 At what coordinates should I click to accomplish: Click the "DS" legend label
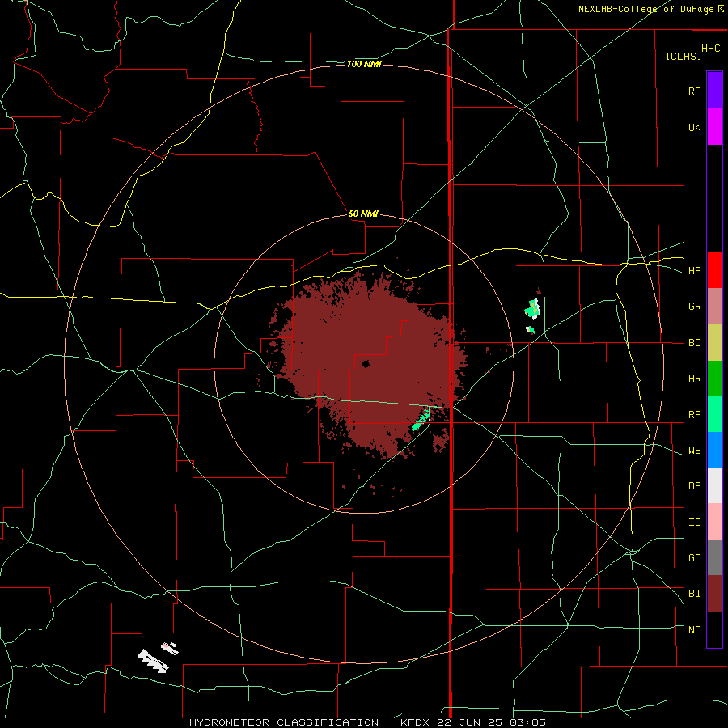click(x=694, y=485)
